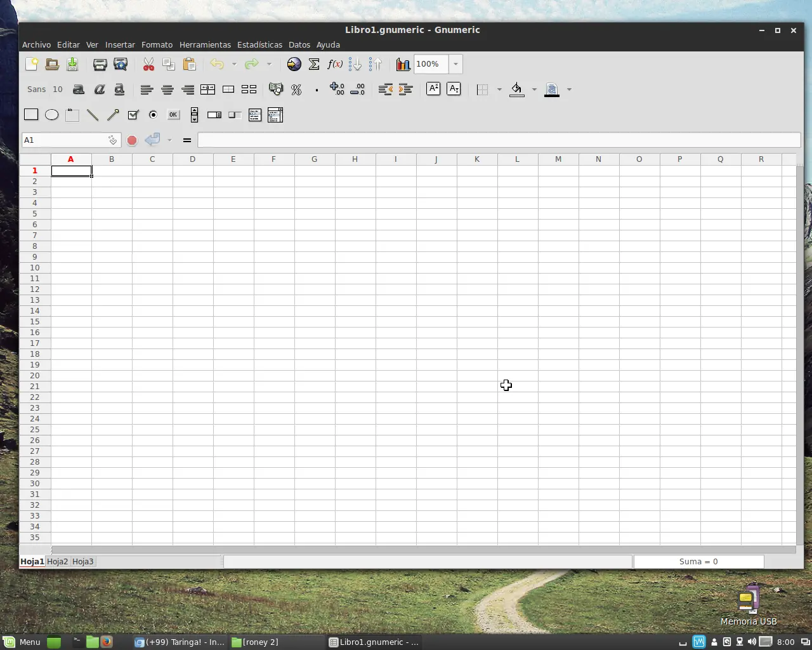
Task: Apply bold formatting
Action: pyautogui.click(x=79, y=90)
